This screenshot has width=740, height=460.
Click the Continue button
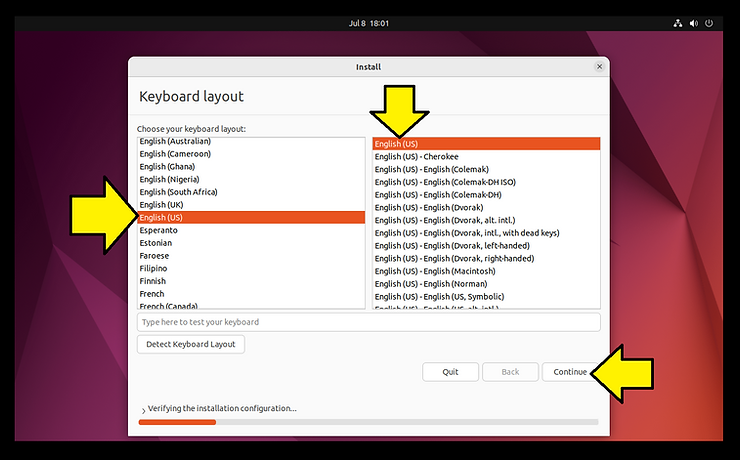point(570,372)
